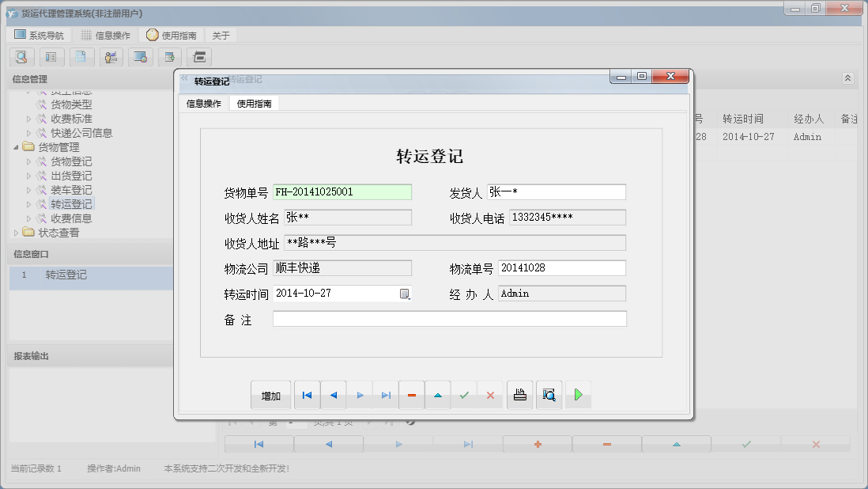Click the 增加 button to add a record

270,394
